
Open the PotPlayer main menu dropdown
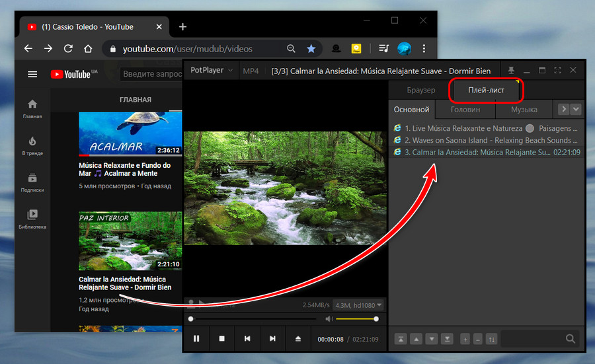pyautogui.click(x=211, y=70)
